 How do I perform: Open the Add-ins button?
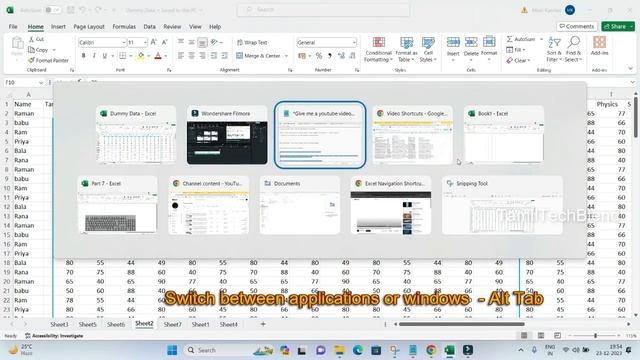click(599, 46)
